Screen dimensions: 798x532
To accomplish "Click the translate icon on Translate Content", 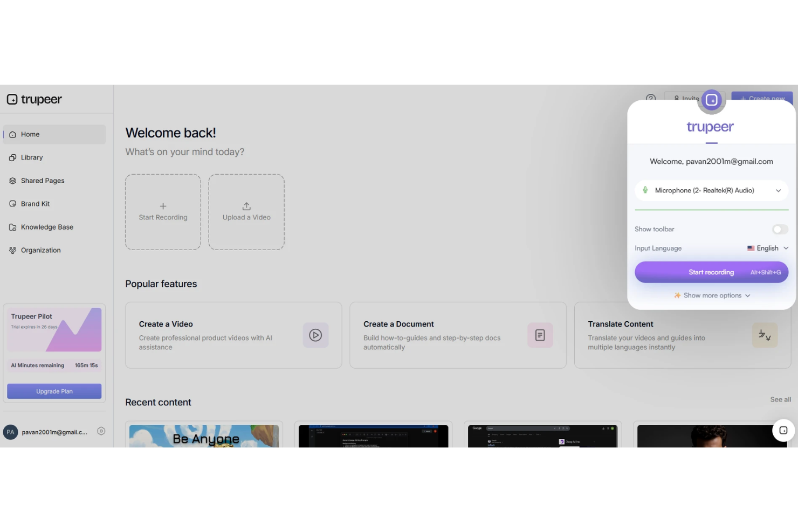I will (765, 335).
